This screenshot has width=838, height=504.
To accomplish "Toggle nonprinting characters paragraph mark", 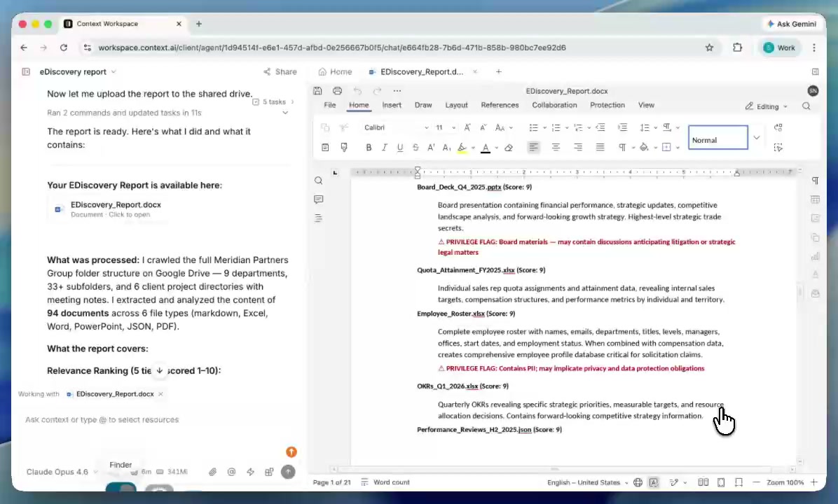I will click(622, 148).
